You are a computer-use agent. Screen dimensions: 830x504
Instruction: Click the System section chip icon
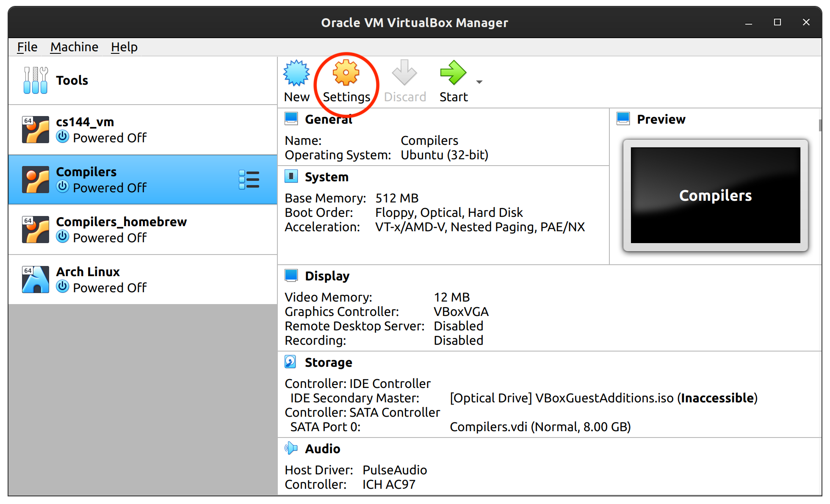[x=291, y=176]
